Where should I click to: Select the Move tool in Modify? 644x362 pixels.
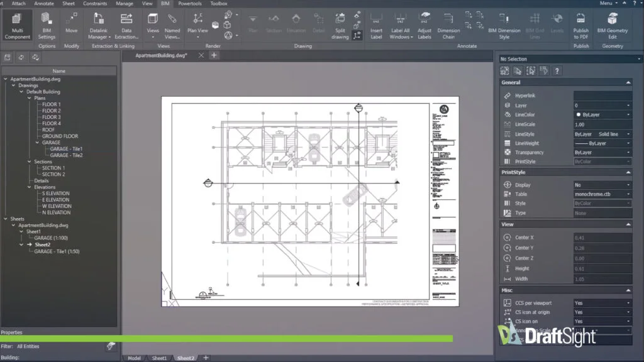[72, 20]
